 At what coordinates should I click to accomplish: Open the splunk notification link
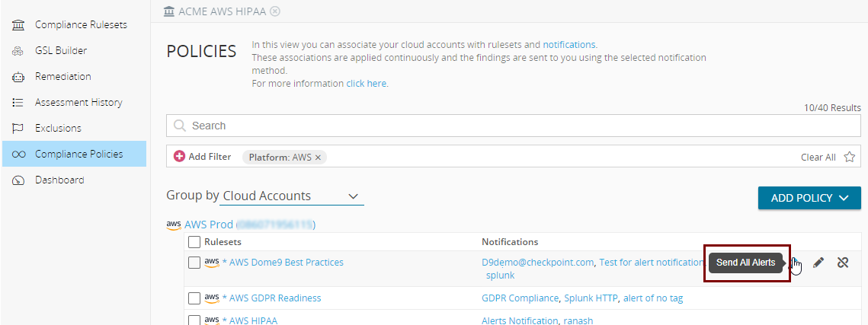500,276
